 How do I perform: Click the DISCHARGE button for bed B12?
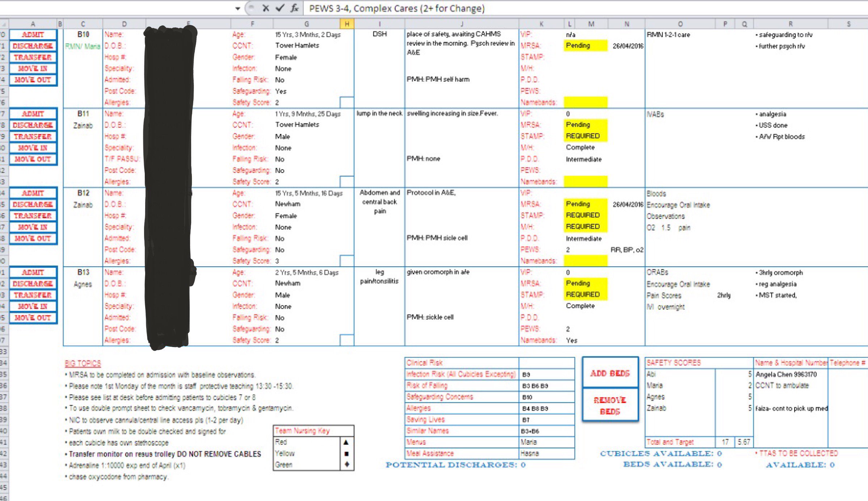click(33, 204)
